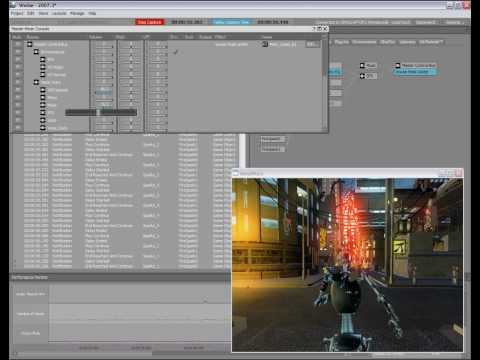Screen dimensions: 480x360
Task: Toggle the checkmark in the Environmental bus row
Action: click(x=175, y=52)
